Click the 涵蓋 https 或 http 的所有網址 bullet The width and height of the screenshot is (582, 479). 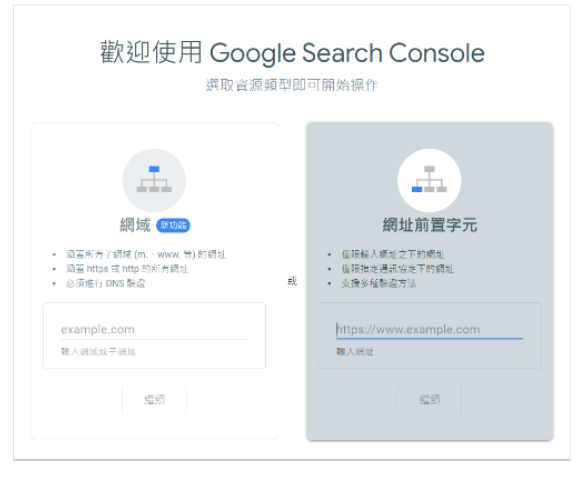tap(127, 269)
